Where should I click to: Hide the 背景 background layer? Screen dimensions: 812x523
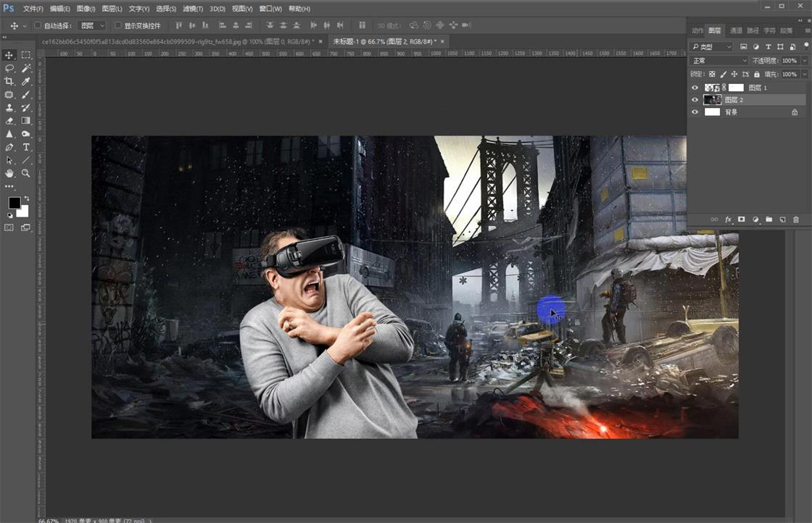click(695, 112)
